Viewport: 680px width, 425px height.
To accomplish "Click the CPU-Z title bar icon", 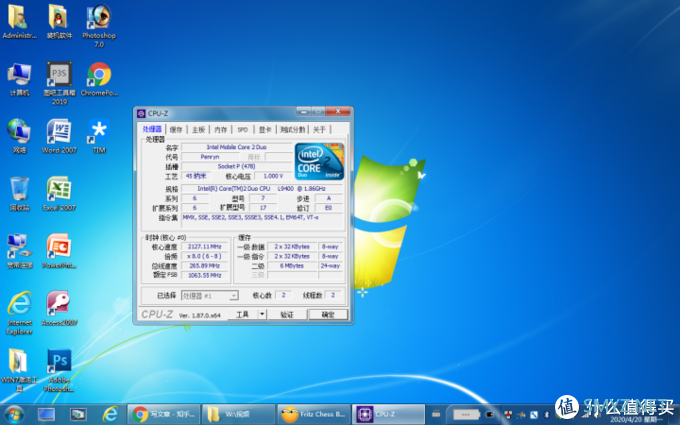I will click(141, 114).
